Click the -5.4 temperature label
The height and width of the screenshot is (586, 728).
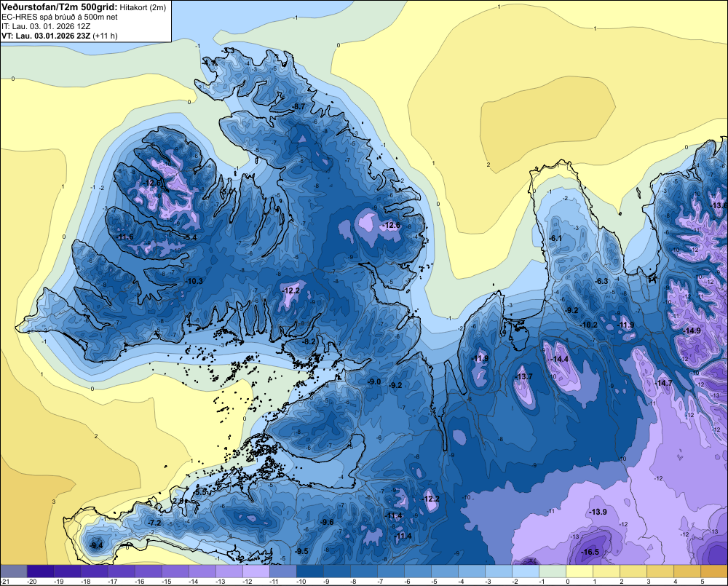(x=191, y=237)
